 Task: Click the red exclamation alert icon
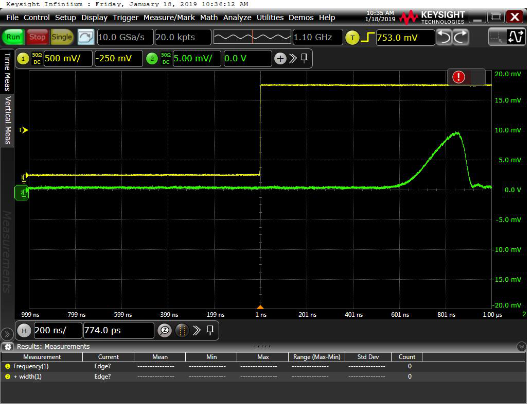(458, 77)
